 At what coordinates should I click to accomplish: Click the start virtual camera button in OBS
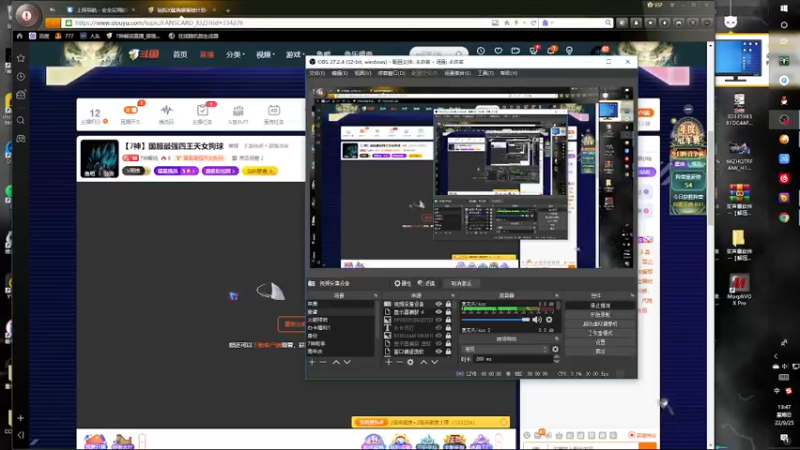click(600, 324)
